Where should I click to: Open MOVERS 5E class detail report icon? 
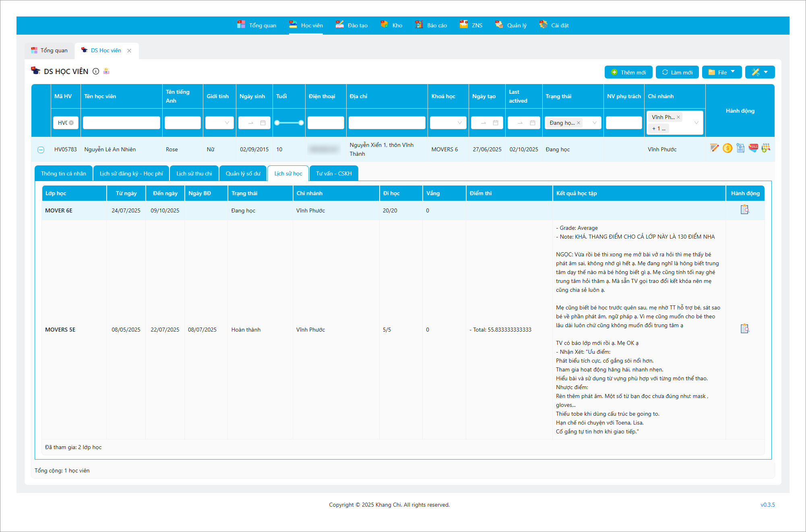(744, 329)
